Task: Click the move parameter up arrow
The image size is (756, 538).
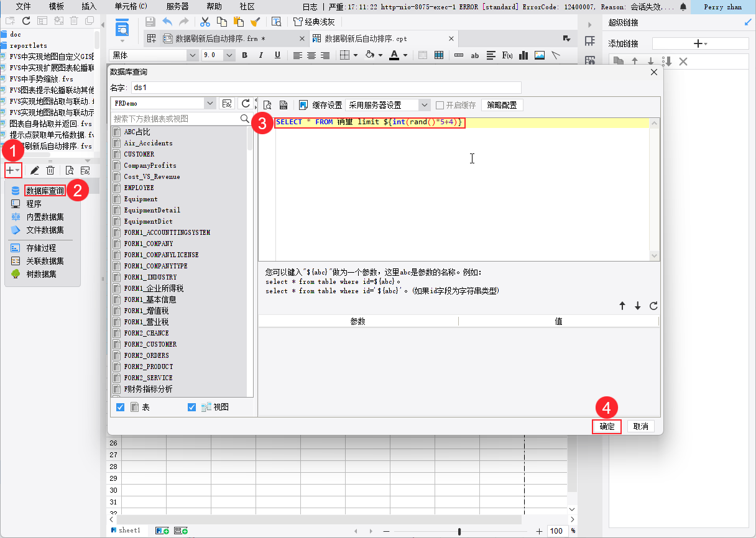Action: point(622,306)
